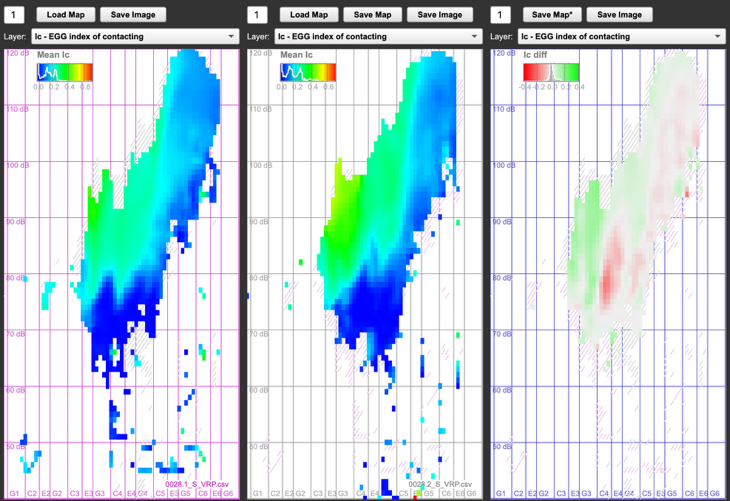
Task: Click the number field in the left panel
Action: click(14, 15)
